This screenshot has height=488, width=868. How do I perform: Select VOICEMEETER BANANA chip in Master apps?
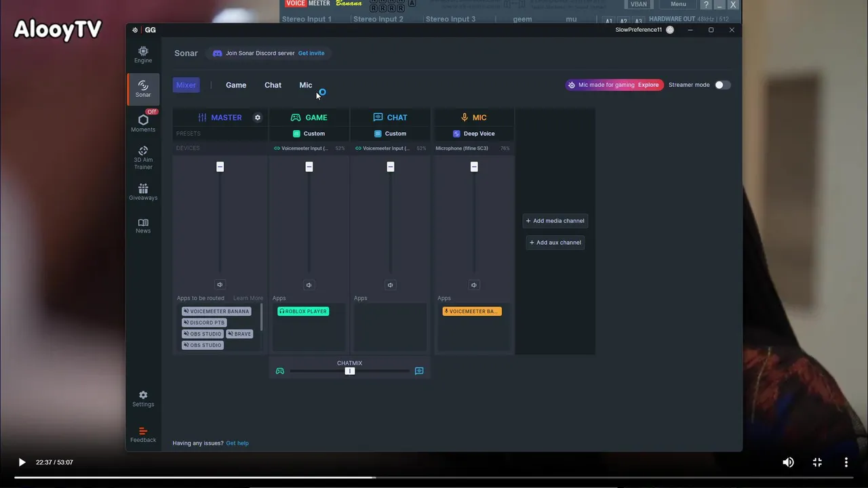click(x=216, y=311)
